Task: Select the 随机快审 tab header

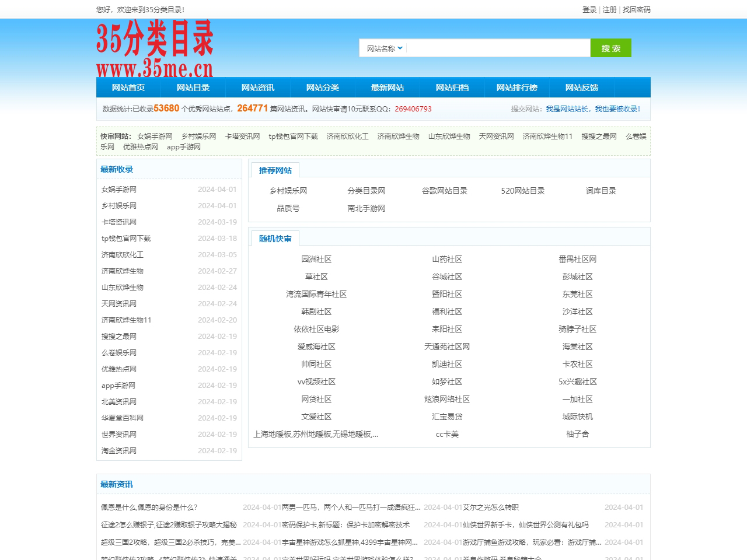Action: point(275,239)
